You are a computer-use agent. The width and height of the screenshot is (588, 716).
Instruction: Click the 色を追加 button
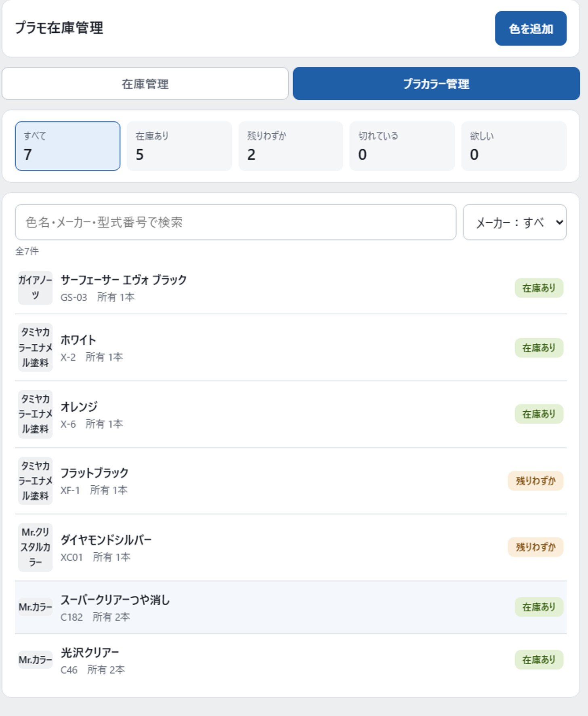pyautogui.click(x=531, y=28)
